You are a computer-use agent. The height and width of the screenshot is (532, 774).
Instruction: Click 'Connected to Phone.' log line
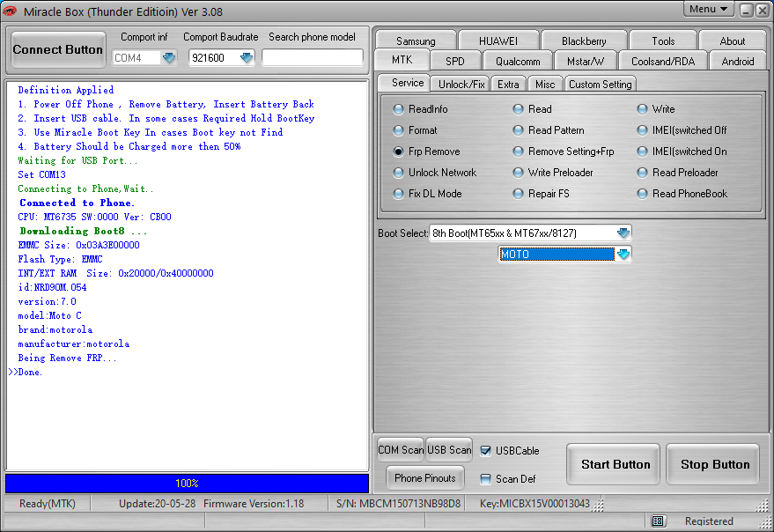77,203
